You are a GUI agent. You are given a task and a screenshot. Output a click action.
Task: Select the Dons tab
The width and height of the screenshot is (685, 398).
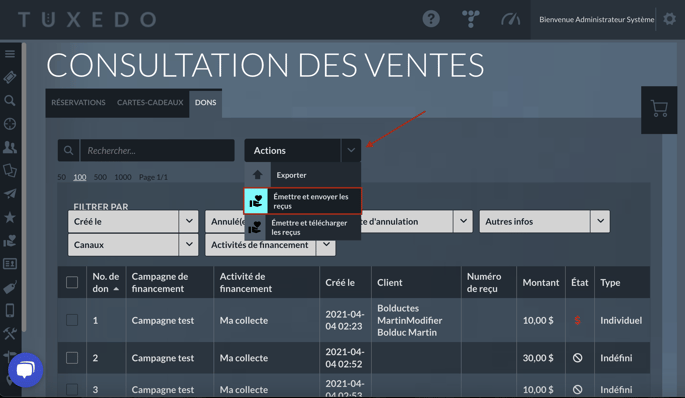[205, 103]
